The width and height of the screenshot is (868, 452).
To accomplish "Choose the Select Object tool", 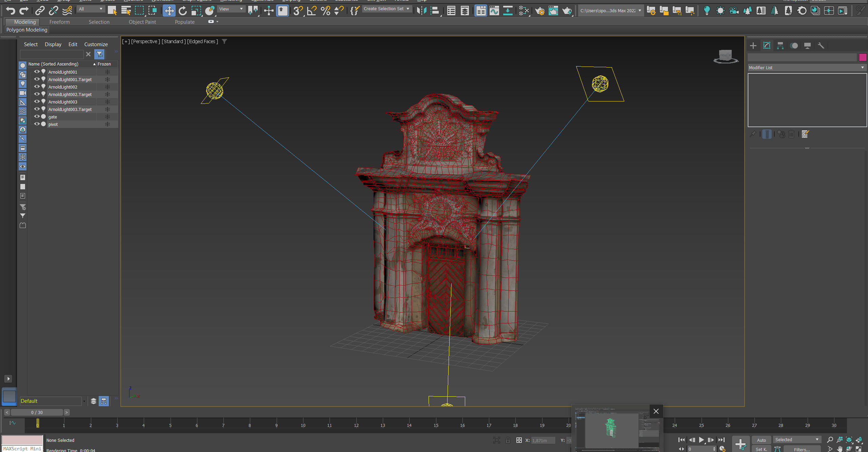I will [x=112, y=11].
